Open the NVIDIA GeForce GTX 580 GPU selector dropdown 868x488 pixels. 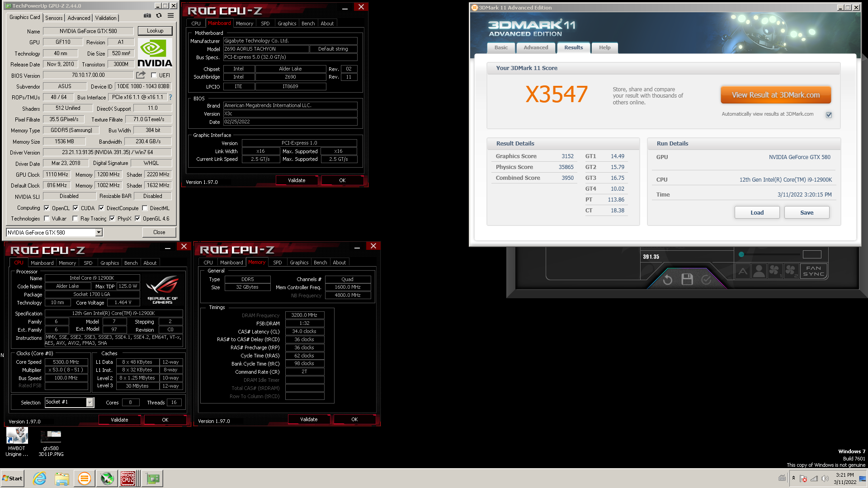click(99, 233)
